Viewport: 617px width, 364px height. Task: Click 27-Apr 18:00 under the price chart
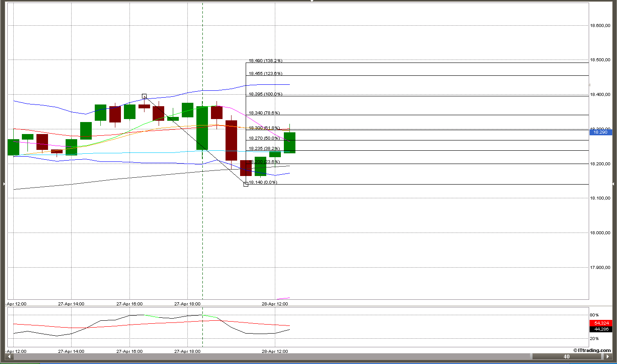coord(187,304)
